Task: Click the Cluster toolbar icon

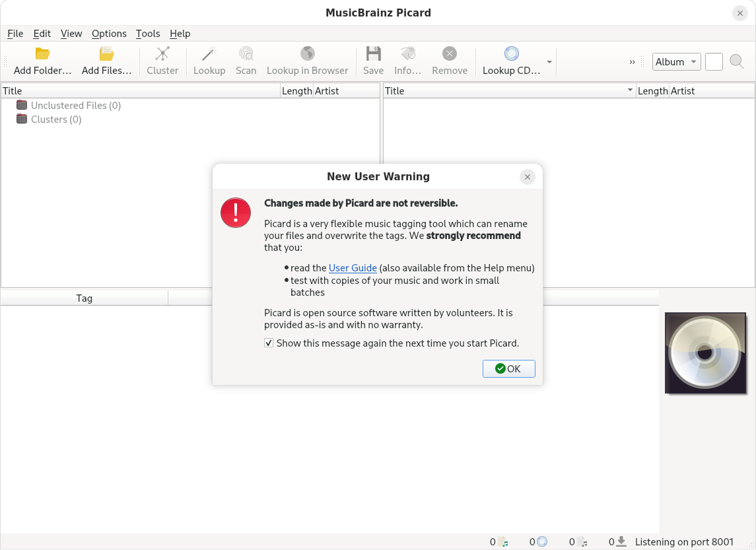Action: [162, 54]
